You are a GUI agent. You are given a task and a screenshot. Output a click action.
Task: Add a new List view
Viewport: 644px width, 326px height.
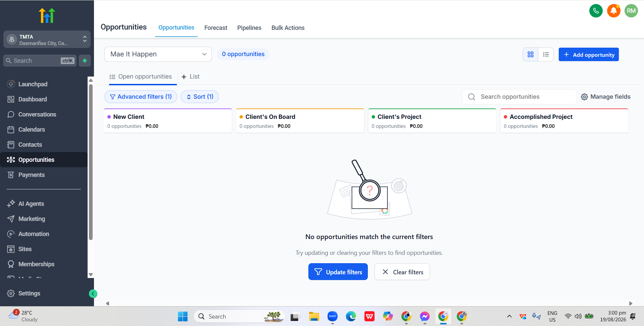tap(191, 77)
